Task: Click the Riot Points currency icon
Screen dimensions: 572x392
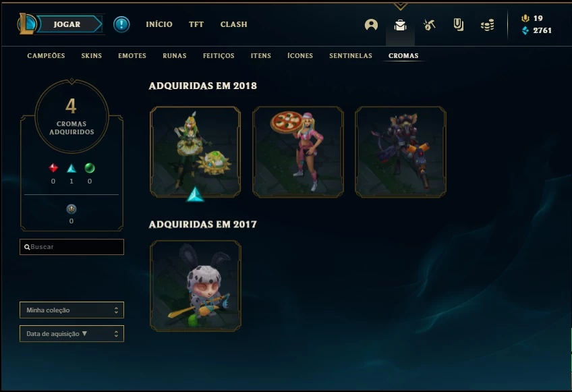Action: [525, 18]
